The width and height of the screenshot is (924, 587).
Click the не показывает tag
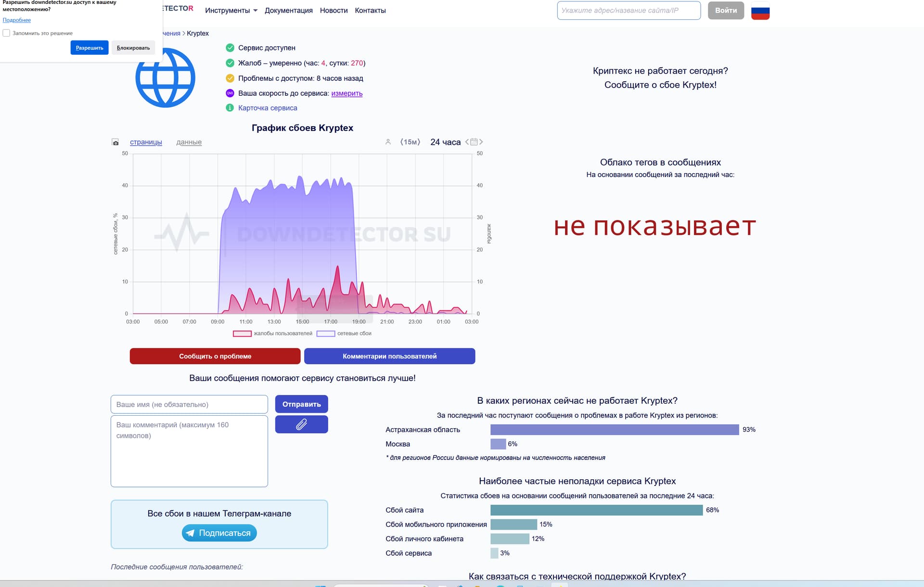tap(655, 226)
